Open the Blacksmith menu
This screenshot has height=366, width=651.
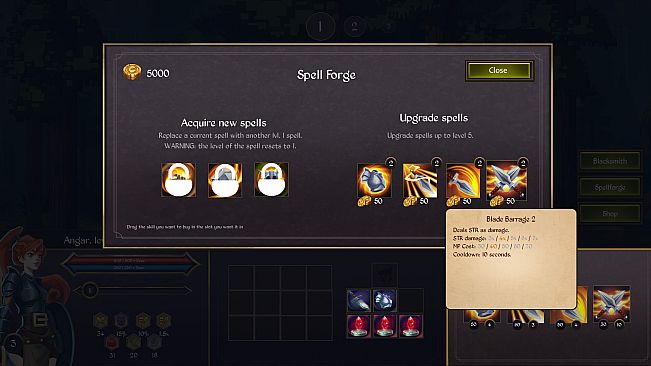click(x=609, y=161)
